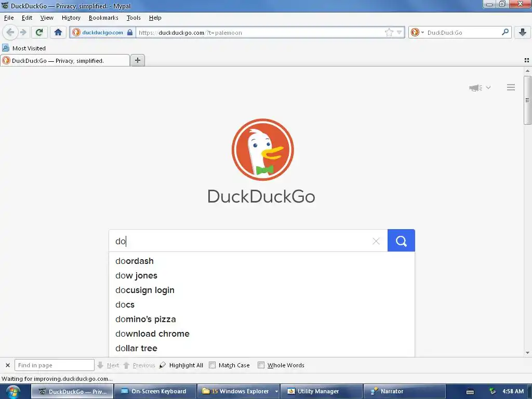532x399 pixels.
Task: Open the View menu
Action: (x=47, y=18)
